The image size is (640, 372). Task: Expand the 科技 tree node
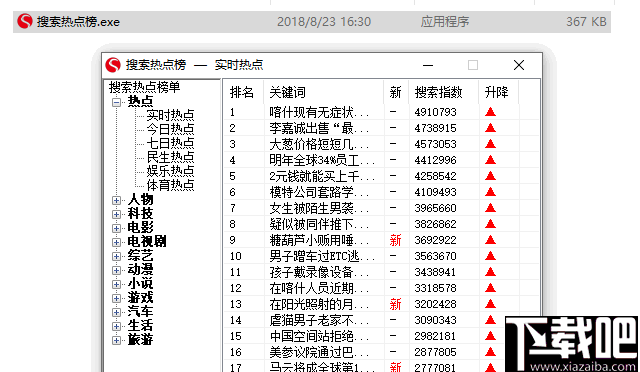click(116, 214)
